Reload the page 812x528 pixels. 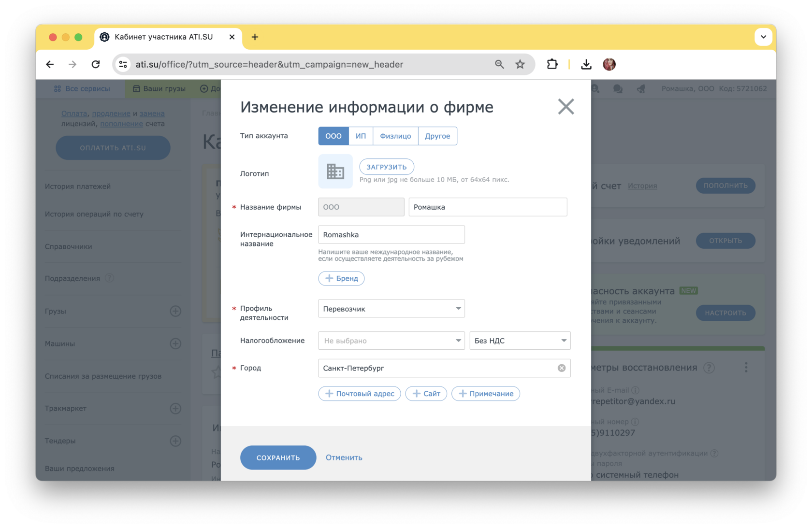pyautogui.click(x=96, y=64)
